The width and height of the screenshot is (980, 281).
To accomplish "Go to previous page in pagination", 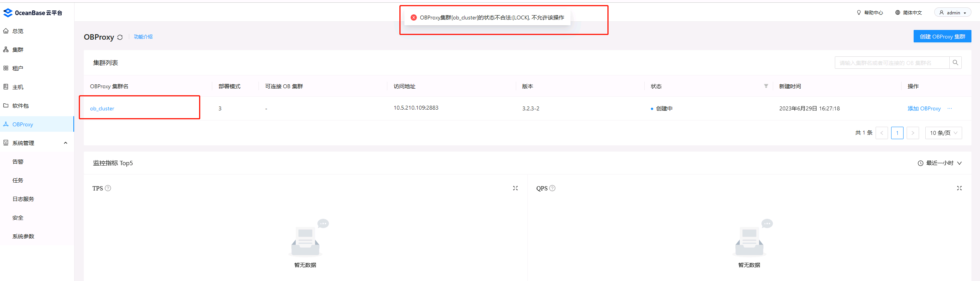I will 882,133.
